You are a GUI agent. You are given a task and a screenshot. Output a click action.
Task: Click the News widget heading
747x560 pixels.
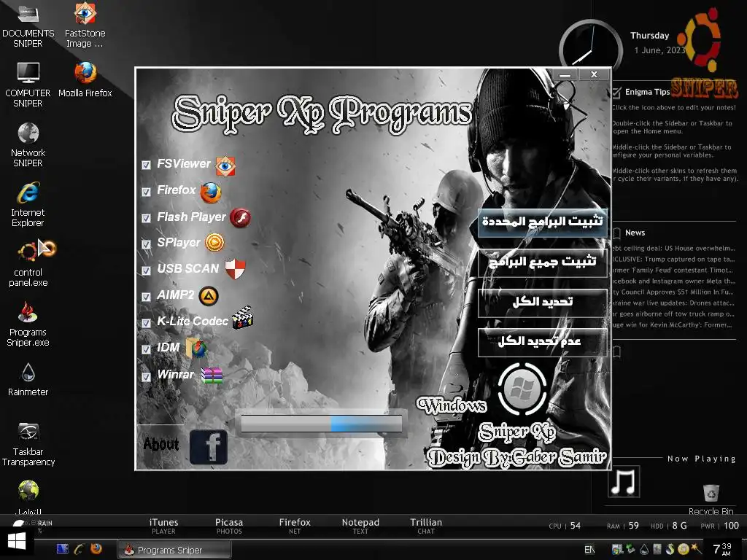coord(635,233)
